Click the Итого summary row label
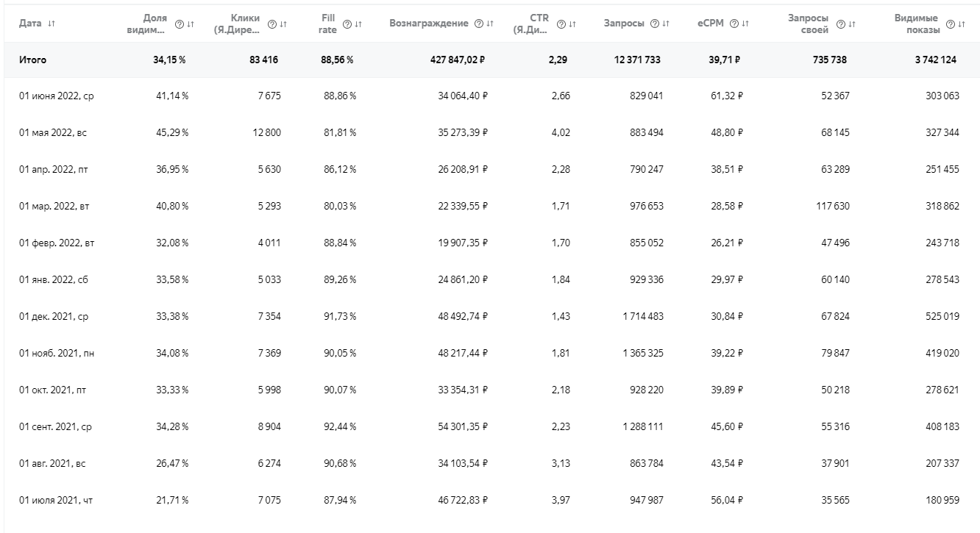This screenshot has width=980, height=533. pos(32,60)
